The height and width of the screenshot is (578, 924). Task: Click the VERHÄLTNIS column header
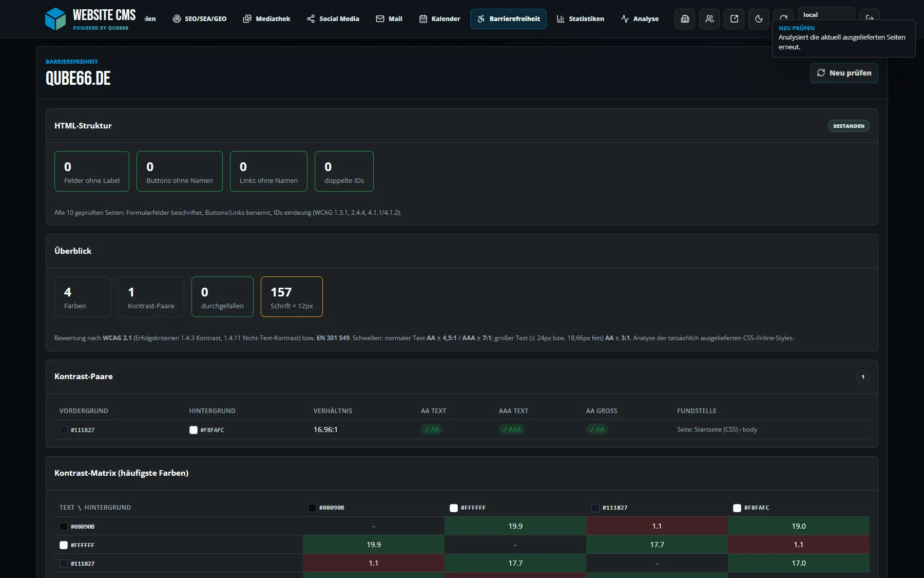click(x=333, y=411)
